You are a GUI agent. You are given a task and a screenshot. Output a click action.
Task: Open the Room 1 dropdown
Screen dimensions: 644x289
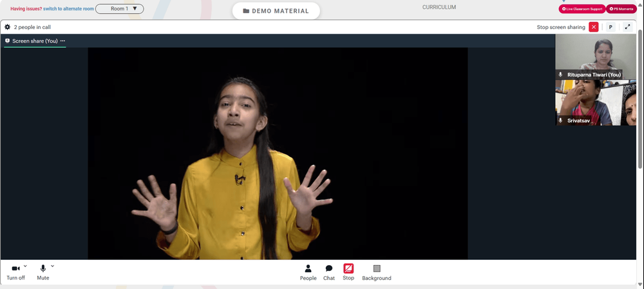click(120, 8)
